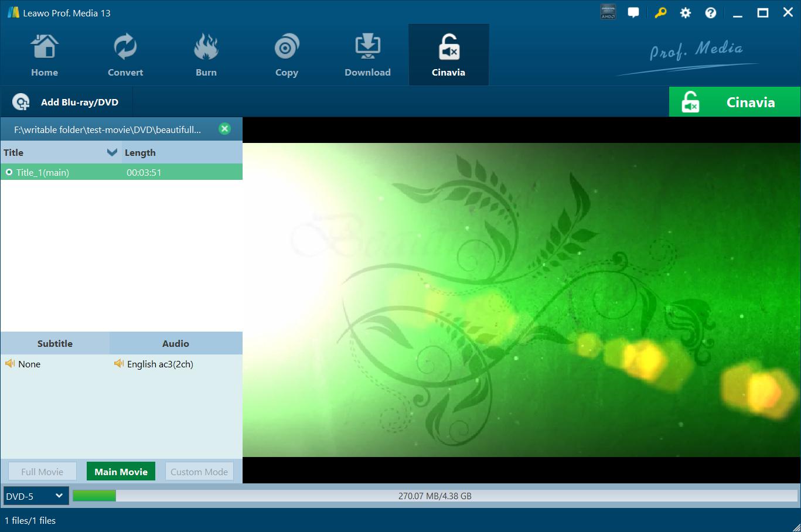
Task: Open the Burn module
Action: tap(206, 56)
